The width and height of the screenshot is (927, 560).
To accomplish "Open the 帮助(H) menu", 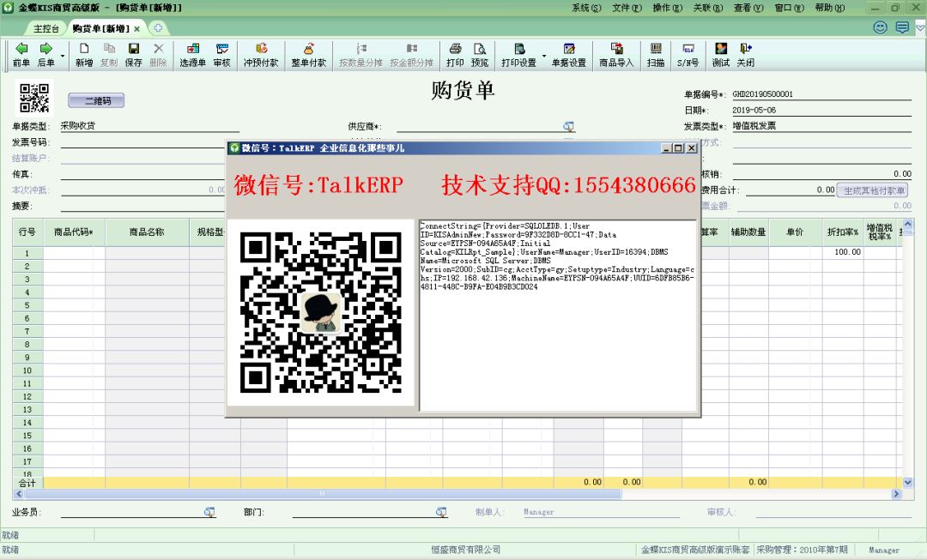I will coord(829,8).
